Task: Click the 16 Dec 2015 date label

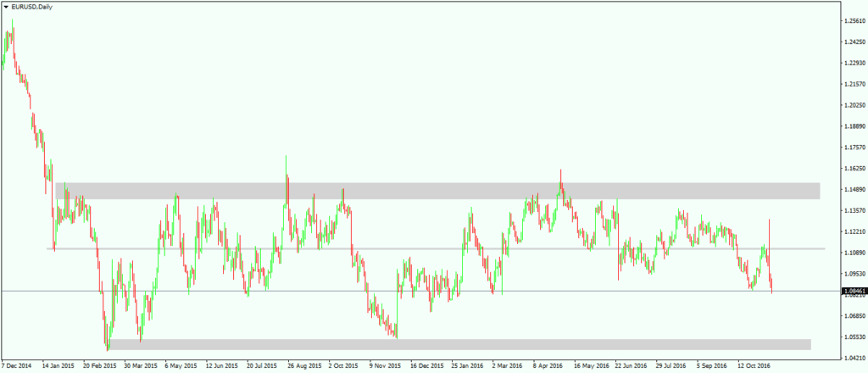Action: pyautogui.click(x=427, y=366)
